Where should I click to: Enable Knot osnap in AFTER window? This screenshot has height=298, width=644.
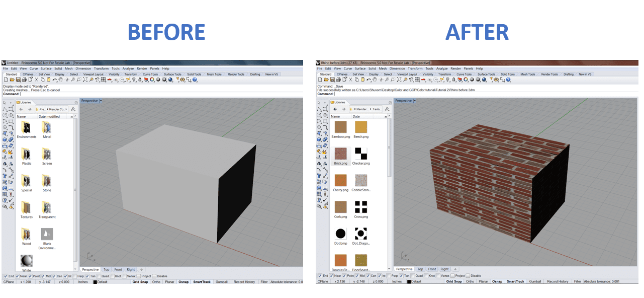click(426, 276)
